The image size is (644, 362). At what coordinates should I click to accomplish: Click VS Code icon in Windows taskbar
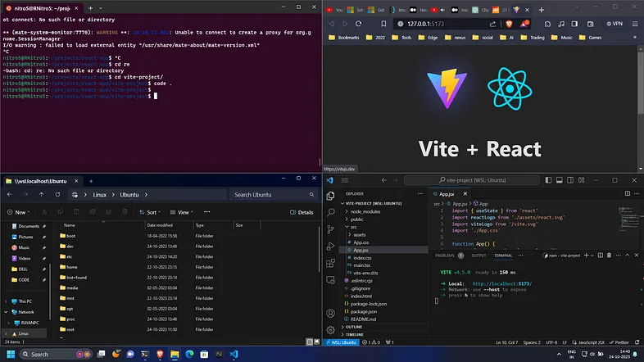(234, 354)
